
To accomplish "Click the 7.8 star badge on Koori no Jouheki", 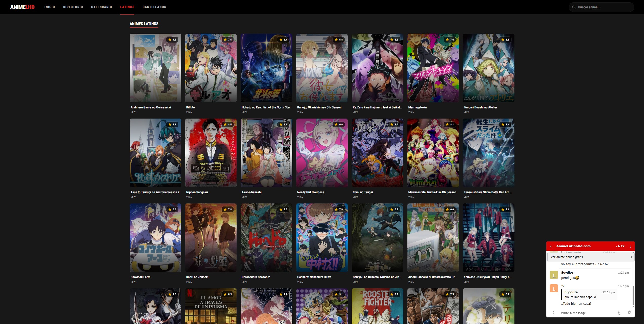I will click(228, 209).
